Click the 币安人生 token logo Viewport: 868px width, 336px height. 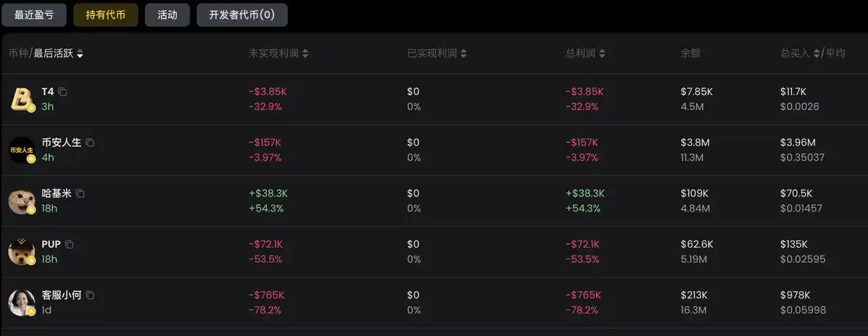click(21, 150)
